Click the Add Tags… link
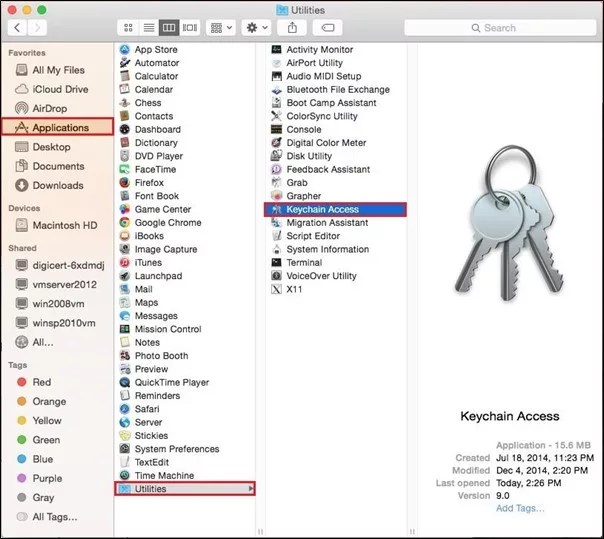This screenshot has width=604, height=539. click(x=520, y=509)
